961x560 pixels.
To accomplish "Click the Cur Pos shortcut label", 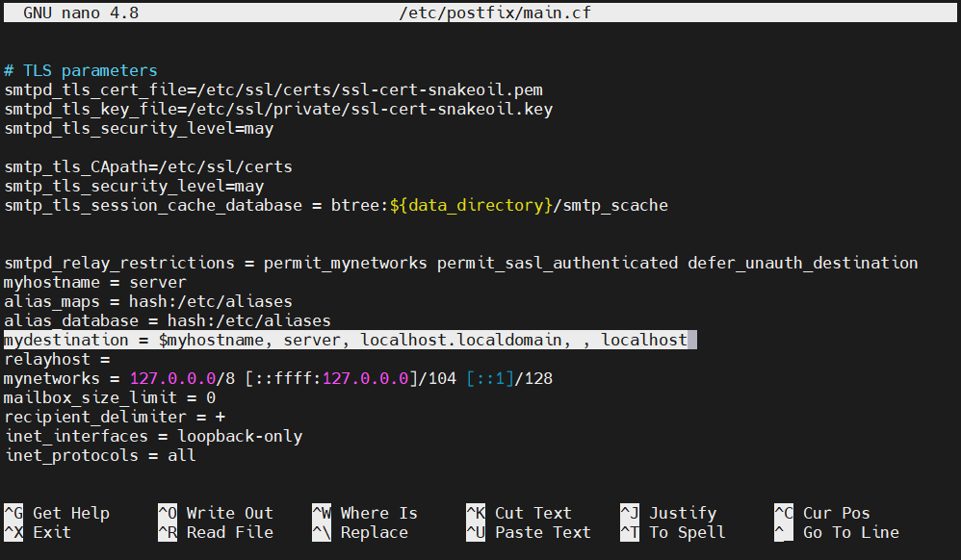I will [837, 513].
